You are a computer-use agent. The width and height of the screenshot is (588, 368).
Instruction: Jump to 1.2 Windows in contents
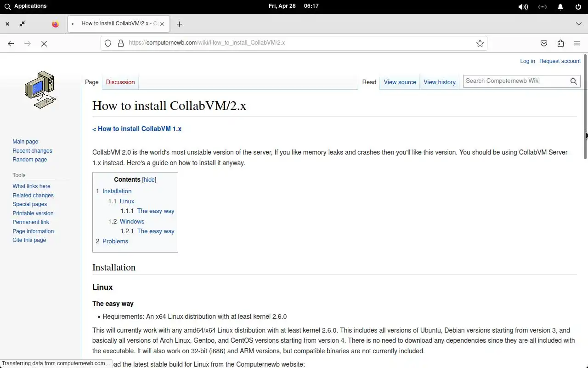click(126, 221)
